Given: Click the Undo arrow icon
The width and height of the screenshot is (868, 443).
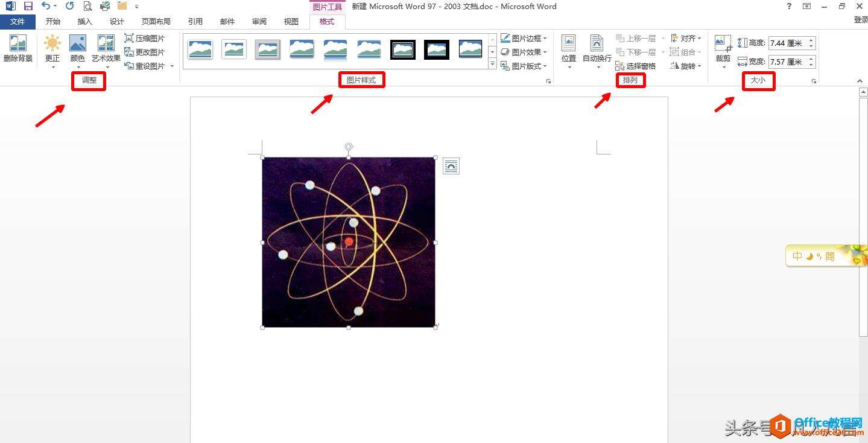Looking at the screenshot, I should click(x=46, y=6).
